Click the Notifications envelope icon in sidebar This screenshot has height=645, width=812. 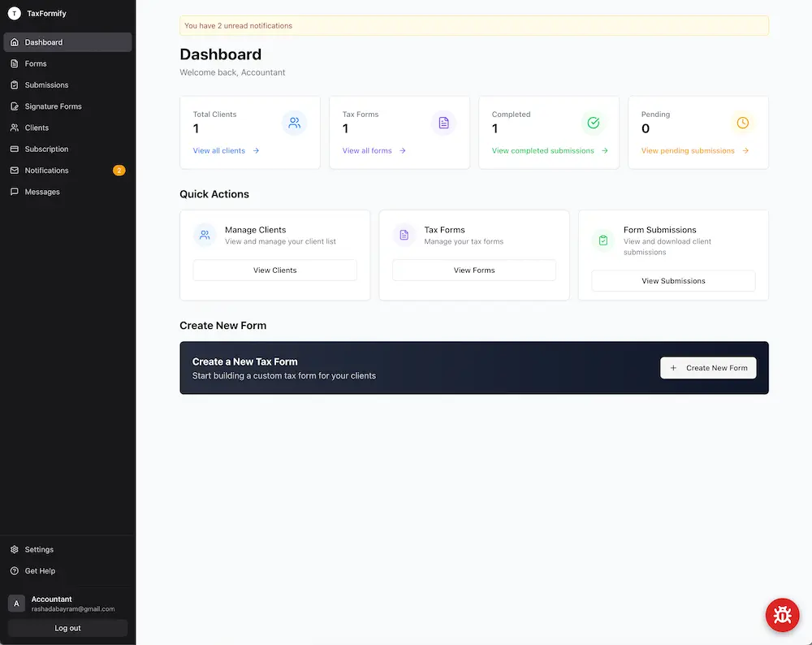tap(15, 171)
